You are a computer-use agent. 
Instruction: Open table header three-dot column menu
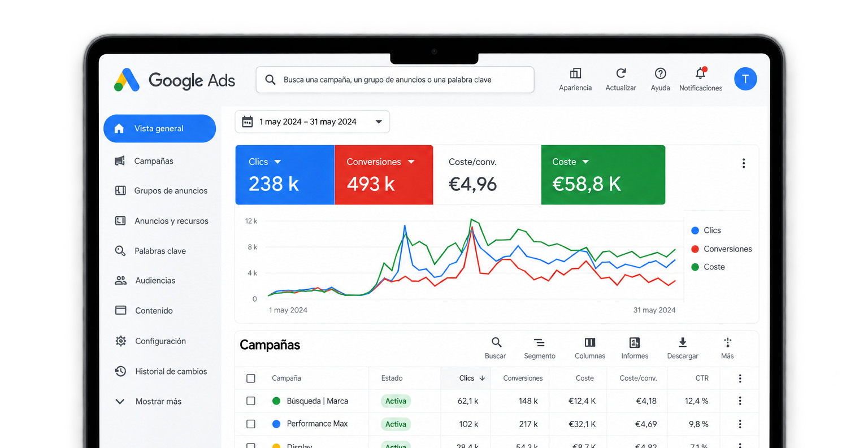point(740,379)
